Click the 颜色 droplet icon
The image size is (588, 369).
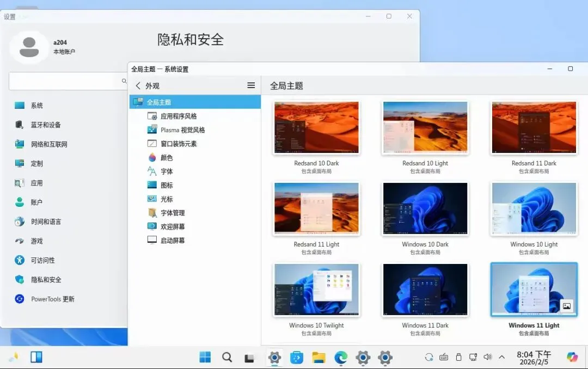[152, 157]
